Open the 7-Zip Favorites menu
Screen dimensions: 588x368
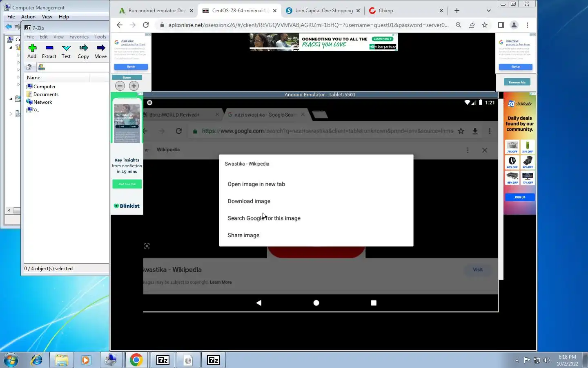pos(79,37)
